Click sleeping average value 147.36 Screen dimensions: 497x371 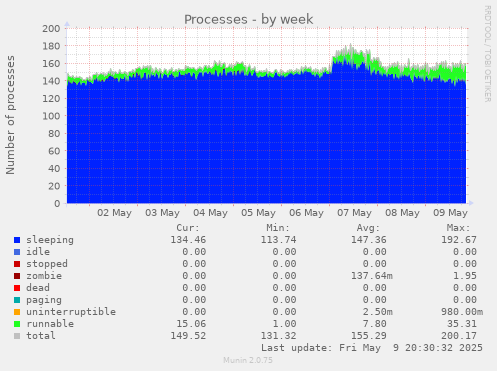(x=369, y=240)
